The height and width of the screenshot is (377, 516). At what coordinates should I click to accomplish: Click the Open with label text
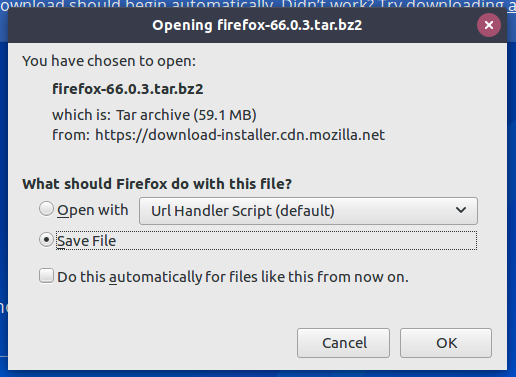pos(93,210)
